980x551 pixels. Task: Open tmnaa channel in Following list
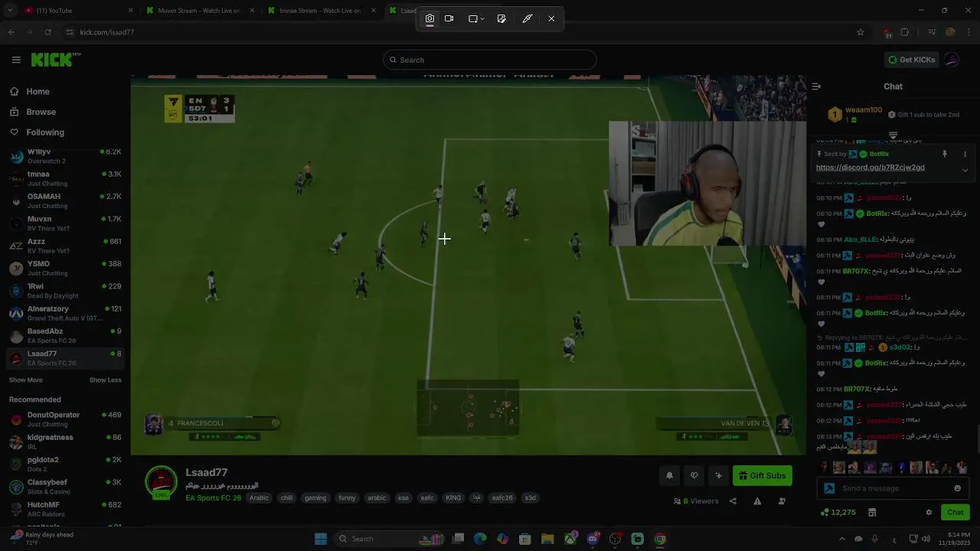65,178
